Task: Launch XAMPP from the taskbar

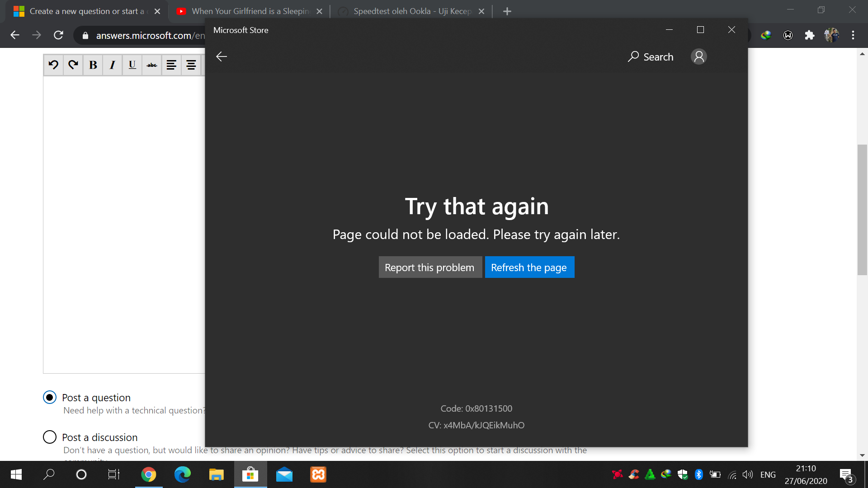Action: (x=318, y=474)
